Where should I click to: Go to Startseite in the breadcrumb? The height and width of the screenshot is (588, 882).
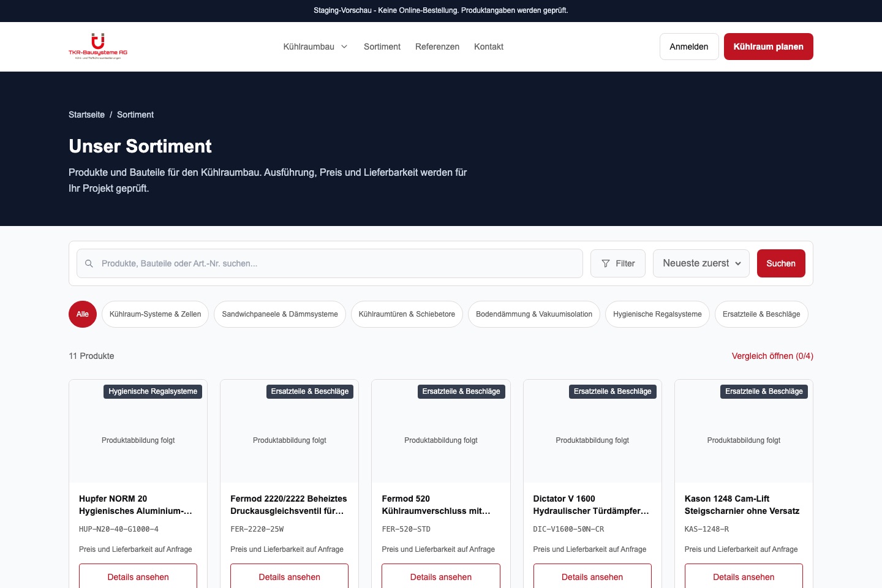(x=86, y=115)
